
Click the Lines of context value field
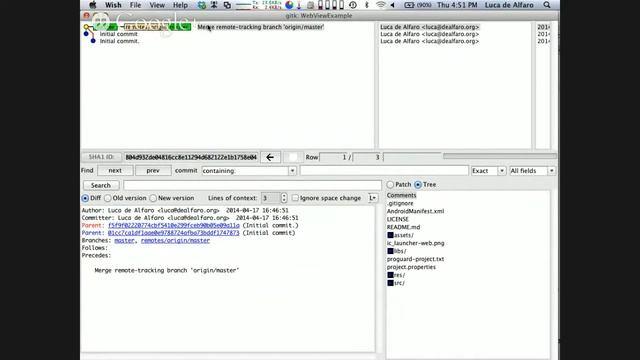tap(271, 198)
